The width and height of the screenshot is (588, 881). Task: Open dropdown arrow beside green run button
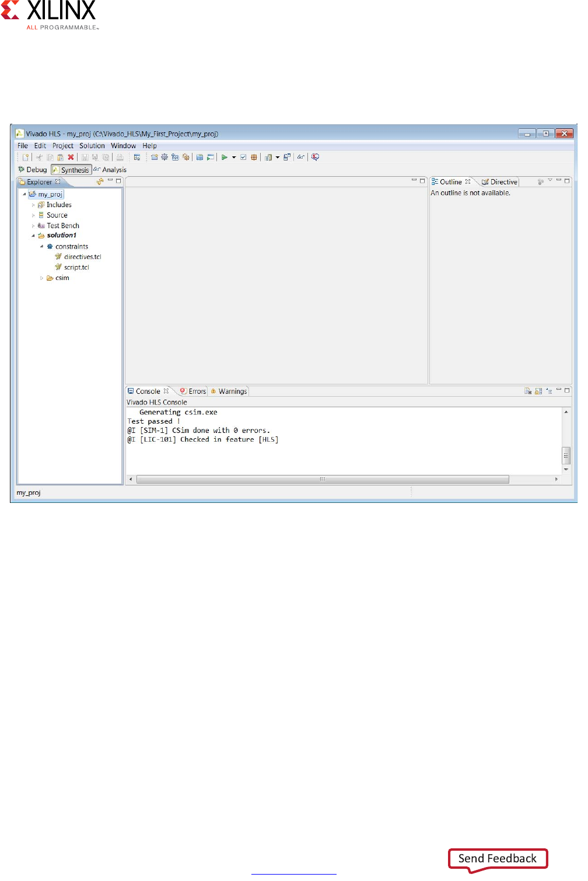click(234, 157)
